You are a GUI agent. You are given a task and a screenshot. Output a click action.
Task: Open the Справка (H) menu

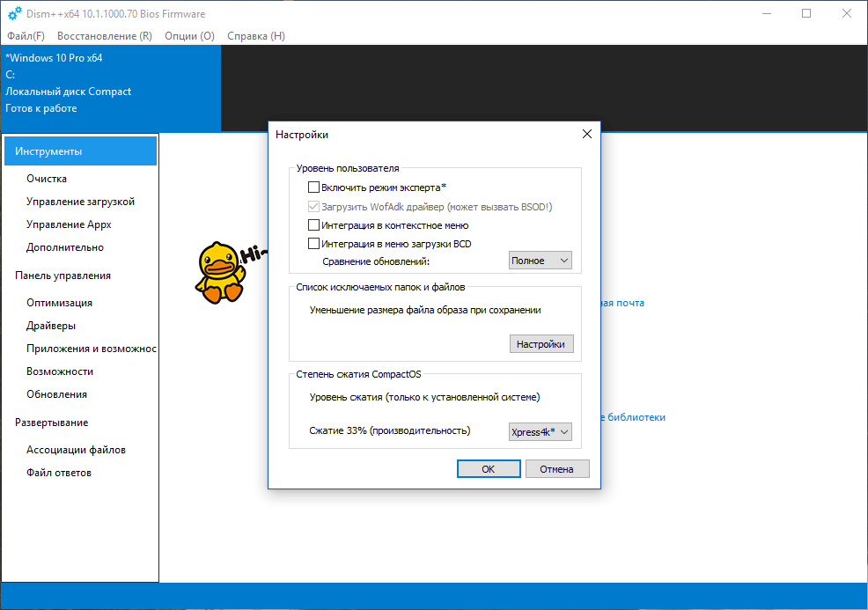click(x=256, y=36)
